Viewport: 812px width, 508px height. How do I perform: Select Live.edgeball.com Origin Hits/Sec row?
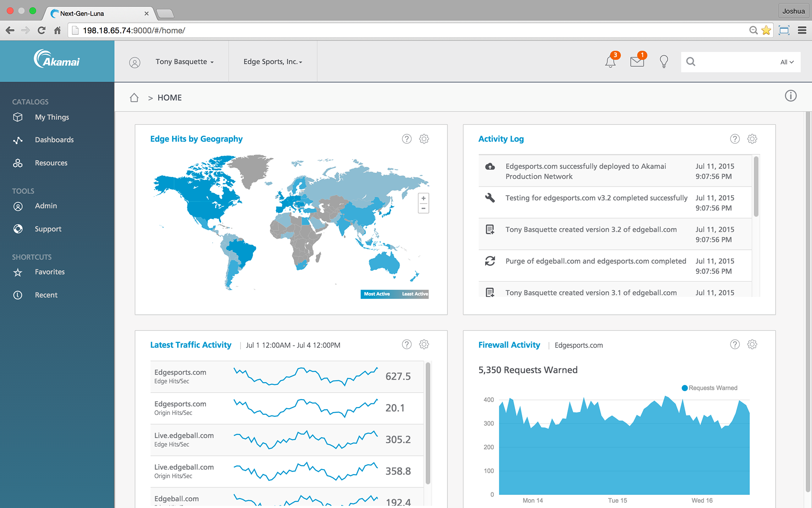(x=287, y=471)
